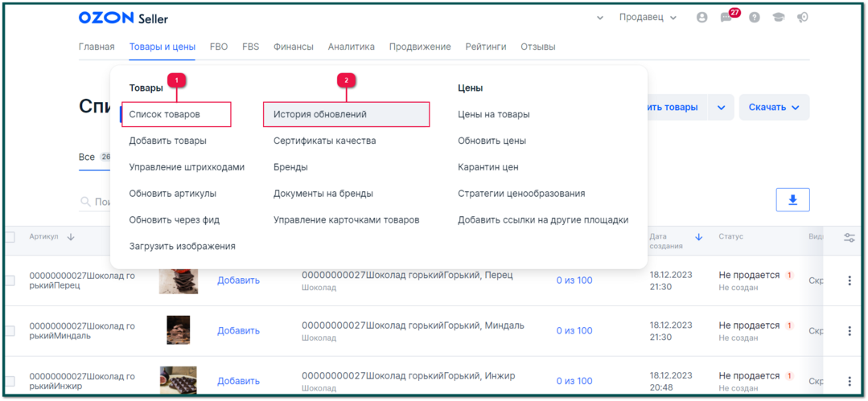Screen dimensions: 868x401
Task: Select Управление штрихкодами menu item
Action: [187, 167]
